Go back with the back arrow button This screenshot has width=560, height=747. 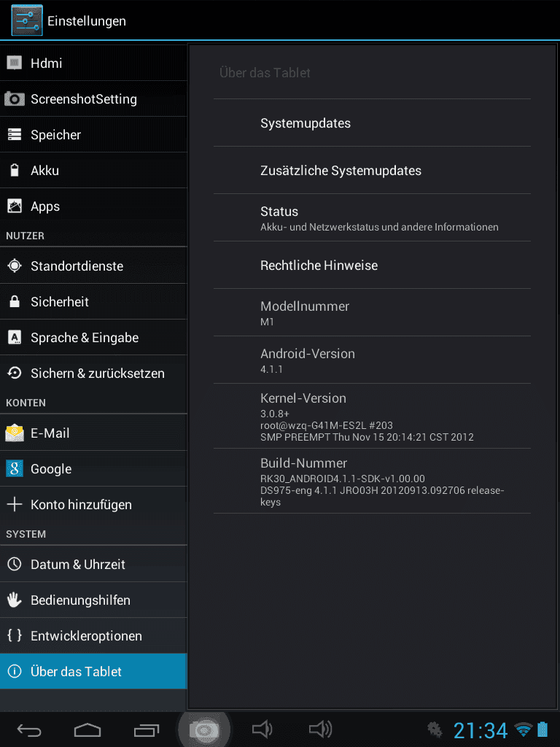(29, 729)
